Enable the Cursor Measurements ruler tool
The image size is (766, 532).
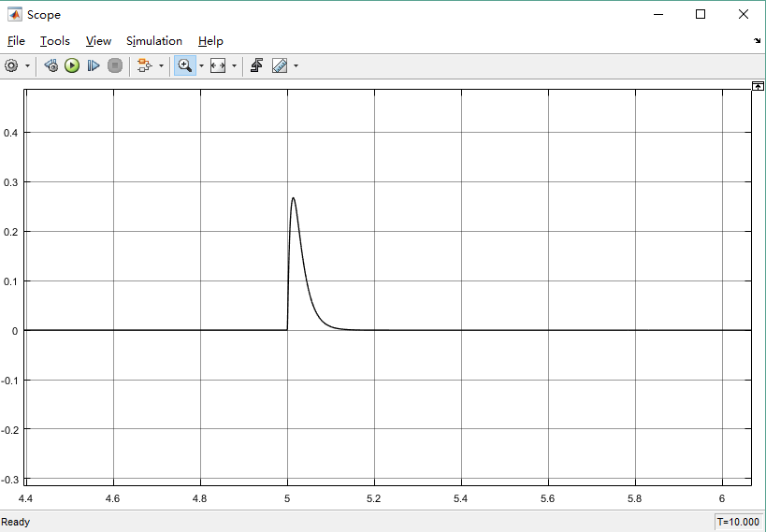pos(280,65)
